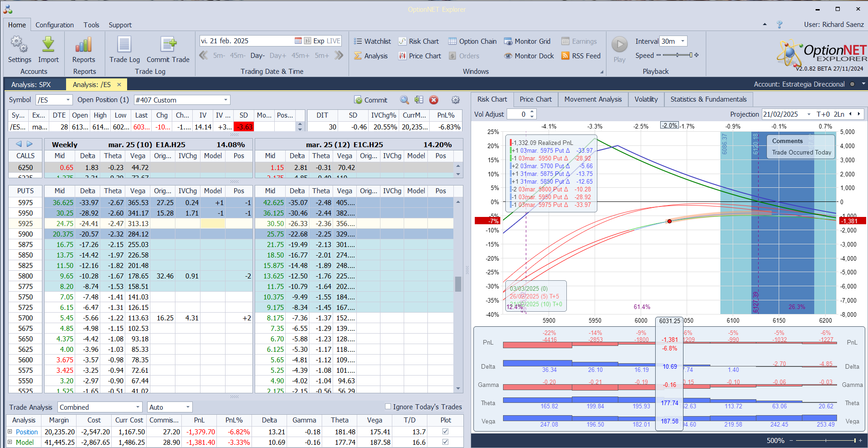Expand the Position analysis row
This screenshot has width=868, height=448.
tap(10, 432)
